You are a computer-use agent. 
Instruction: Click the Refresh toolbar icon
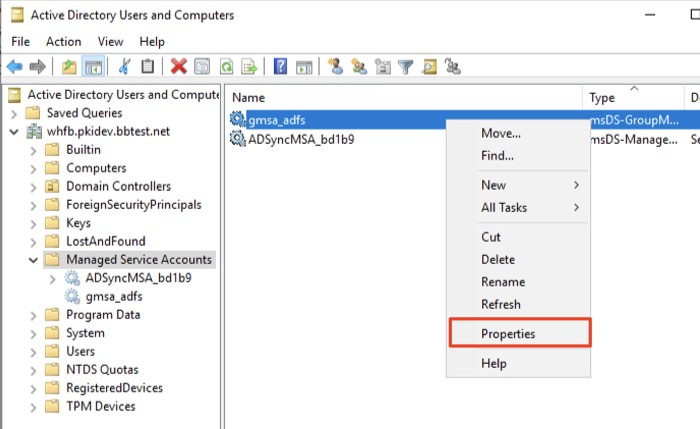coord(227,66)
